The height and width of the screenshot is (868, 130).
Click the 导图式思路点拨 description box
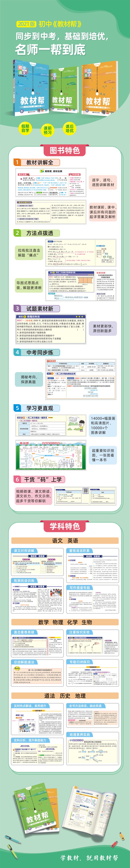point(29,285)
